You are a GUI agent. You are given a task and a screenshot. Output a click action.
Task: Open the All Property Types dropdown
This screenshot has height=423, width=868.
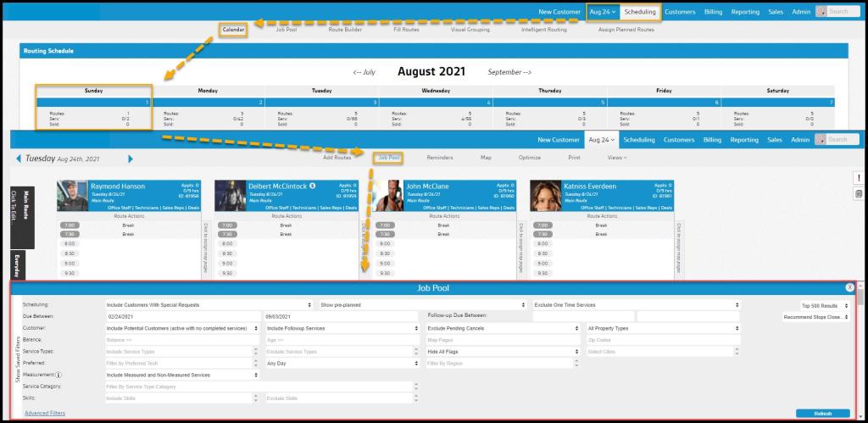pyautogui.click(x=664, y=327)
